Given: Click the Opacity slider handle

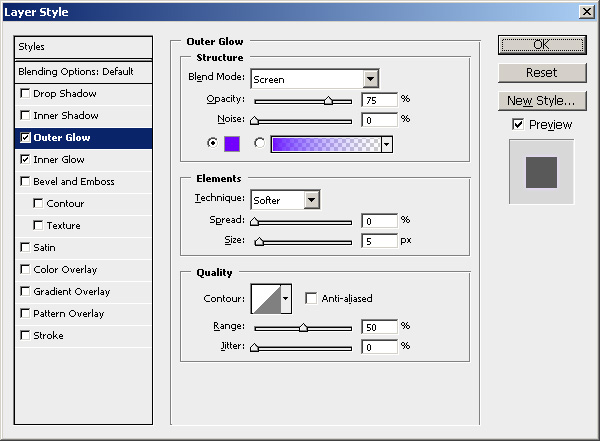Looking at the screenshot, I should [x=328, y=101].
